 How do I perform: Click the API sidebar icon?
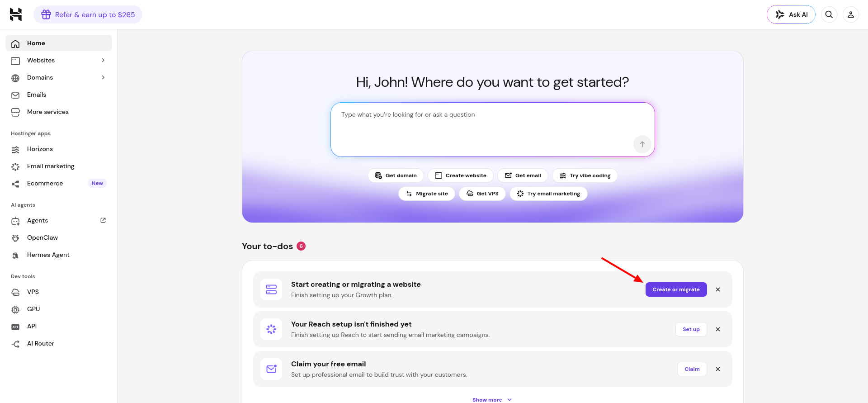pos(15,327)
